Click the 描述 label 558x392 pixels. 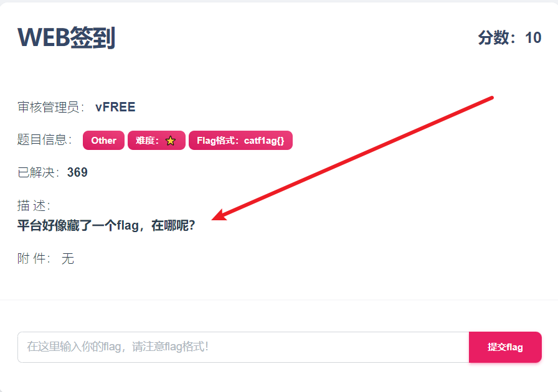click(34, 205)
